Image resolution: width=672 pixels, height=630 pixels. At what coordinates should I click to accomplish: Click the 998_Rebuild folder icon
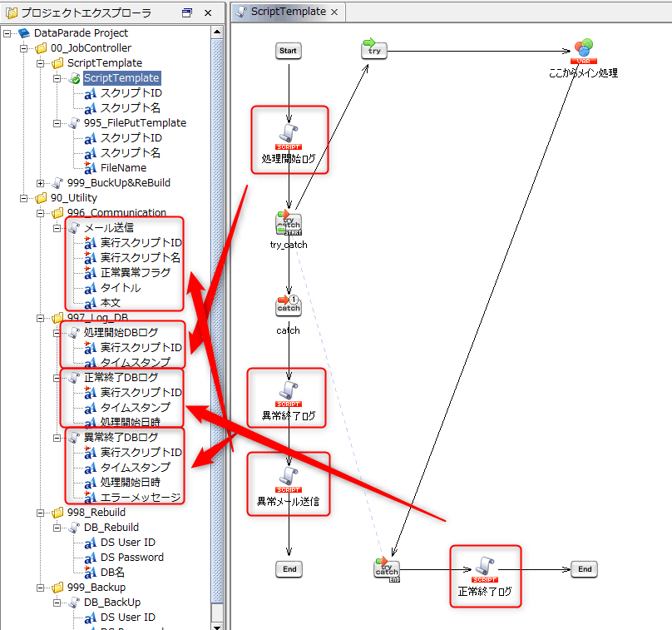(57, 513)
